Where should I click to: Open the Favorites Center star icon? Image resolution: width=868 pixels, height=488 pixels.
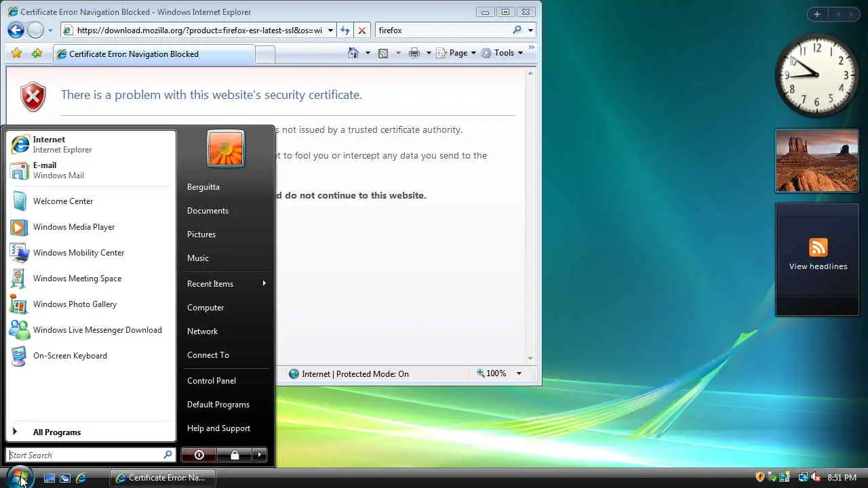[x=16, y=54]
